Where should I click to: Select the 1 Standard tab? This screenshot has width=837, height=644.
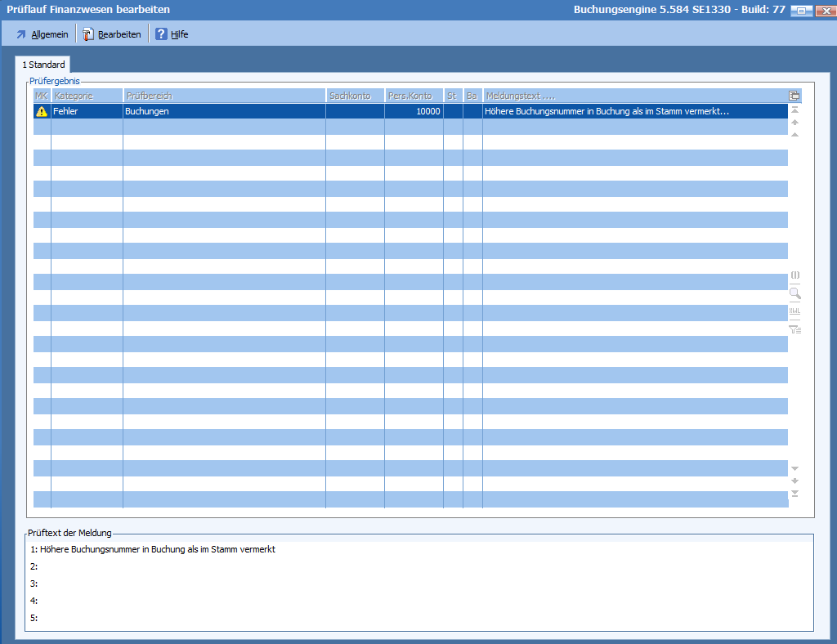click(43, 65)
